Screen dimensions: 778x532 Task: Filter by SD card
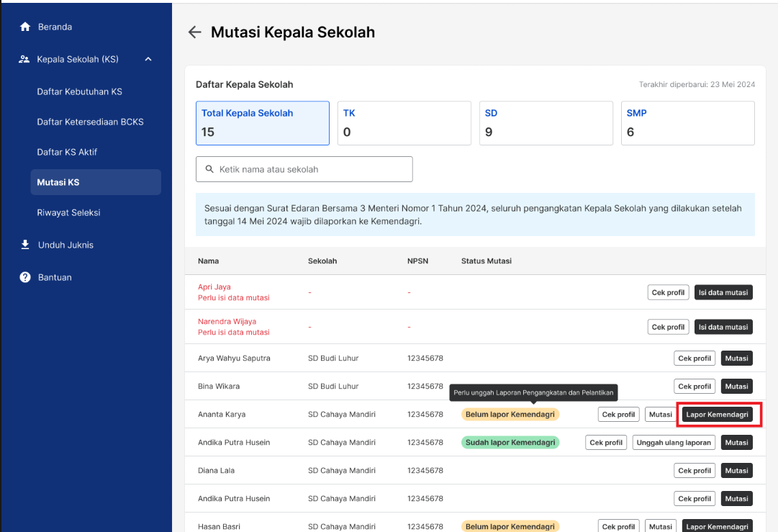pos(546,123)
